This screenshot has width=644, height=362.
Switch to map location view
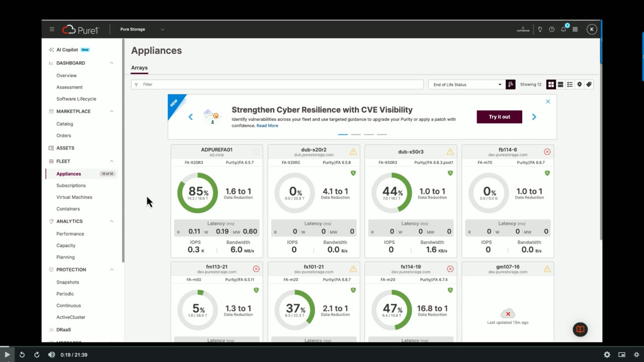click(580, 84)
